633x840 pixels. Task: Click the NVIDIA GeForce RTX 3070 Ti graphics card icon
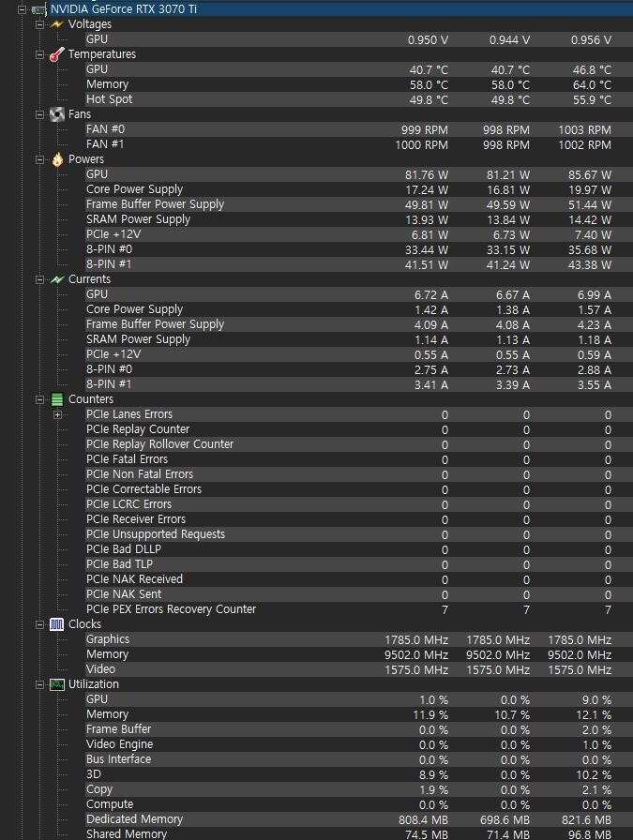38,9
